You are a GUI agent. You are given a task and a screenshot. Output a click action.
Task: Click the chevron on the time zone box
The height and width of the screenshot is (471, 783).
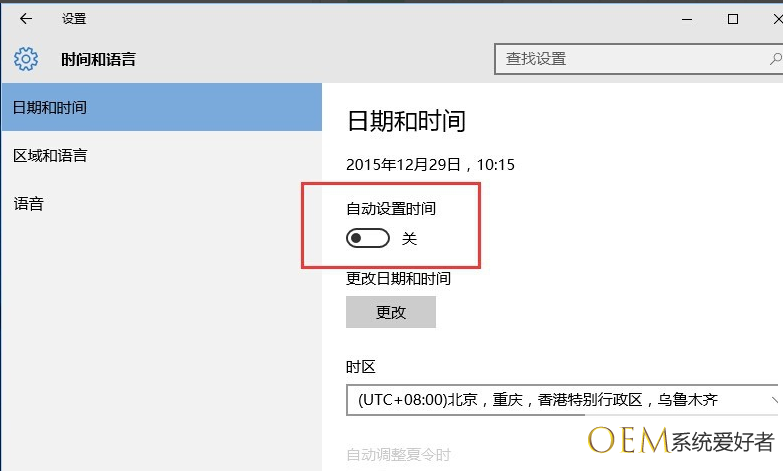point(773,401)
